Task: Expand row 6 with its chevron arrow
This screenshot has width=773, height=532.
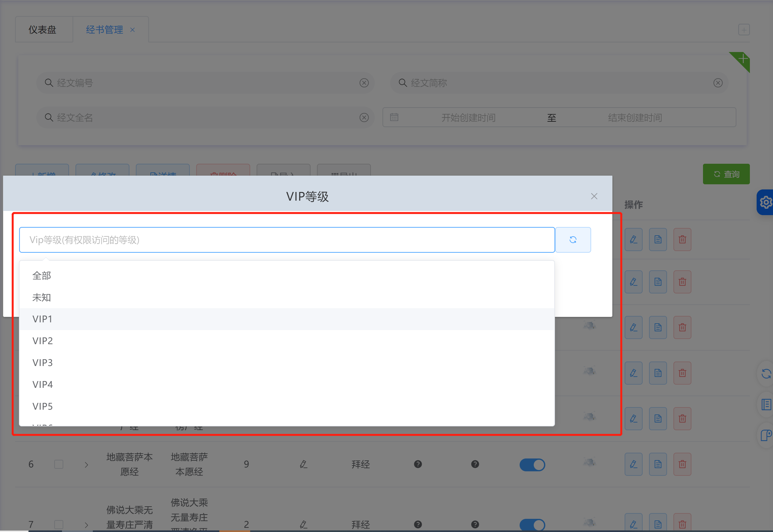Action: pos(86,465)
